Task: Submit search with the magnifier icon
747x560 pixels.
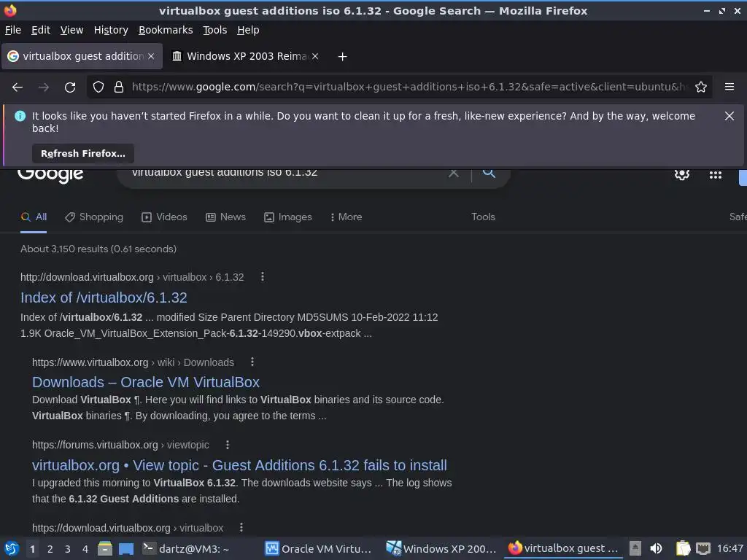Action: pyautogui.click(x=489, y=173)
